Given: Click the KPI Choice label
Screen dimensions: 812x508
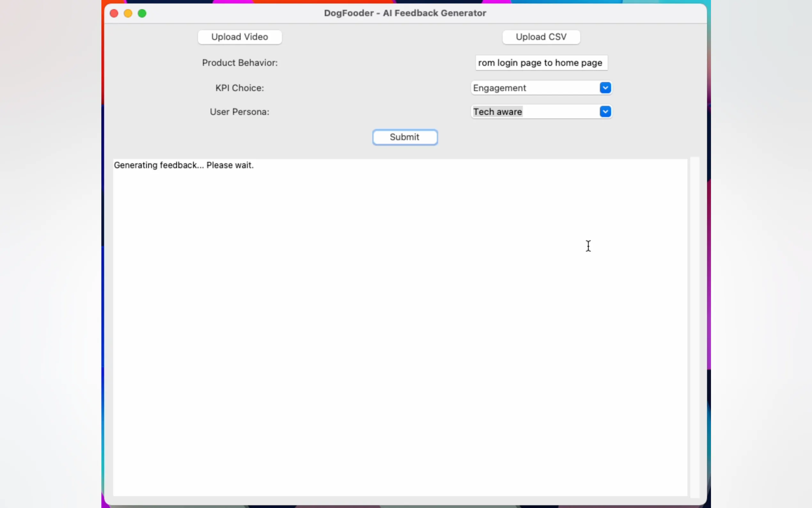Looking at the screenshot, I should (x=240, y=88).
